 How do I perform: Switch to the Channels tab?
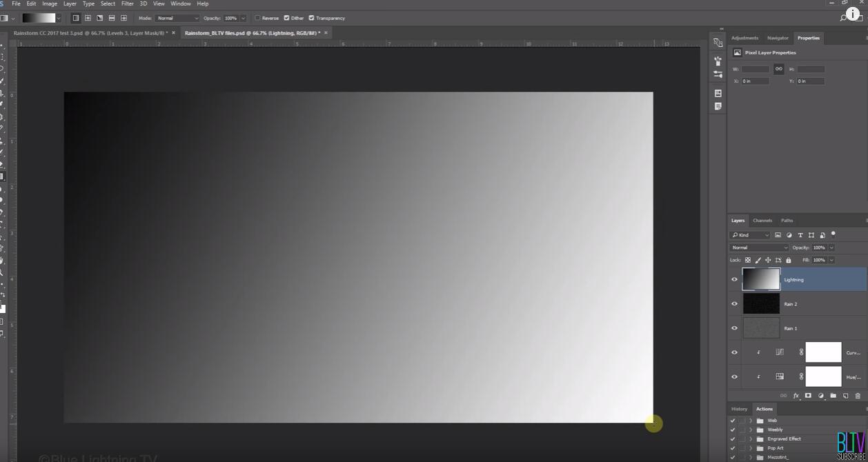[762, 221]
